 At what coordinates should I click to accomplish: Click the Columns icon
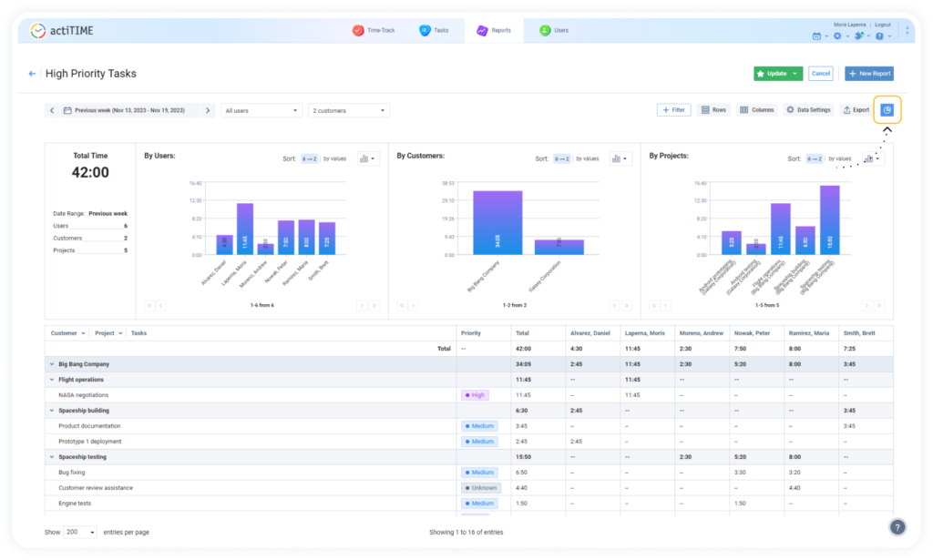pos(755,109)
